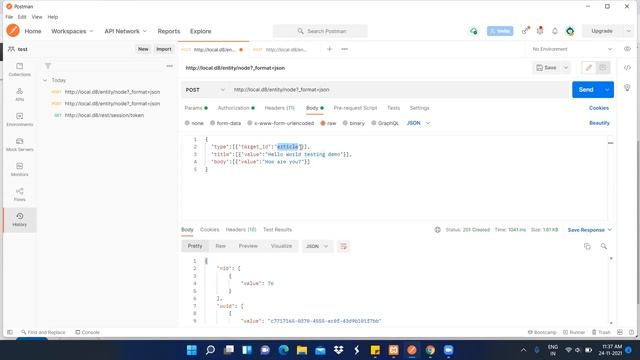Toggle response line wrap icon
Image resolution: width=640 pixels, height=360 pixels.
point(344,246)
